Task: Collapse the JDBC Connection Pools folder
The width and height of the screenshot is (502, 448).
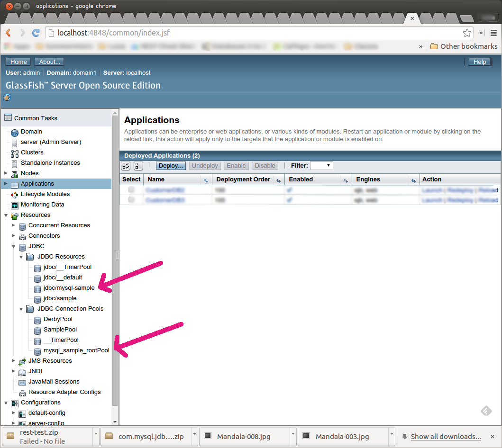Action: pyautogui.click(x=21, y=309)
